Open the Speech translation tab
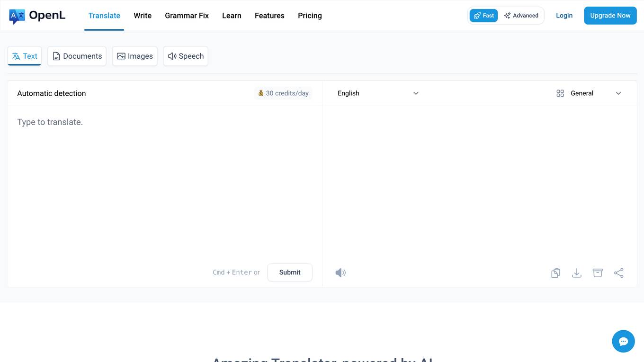The image size is (644, 362). point(186,56)
